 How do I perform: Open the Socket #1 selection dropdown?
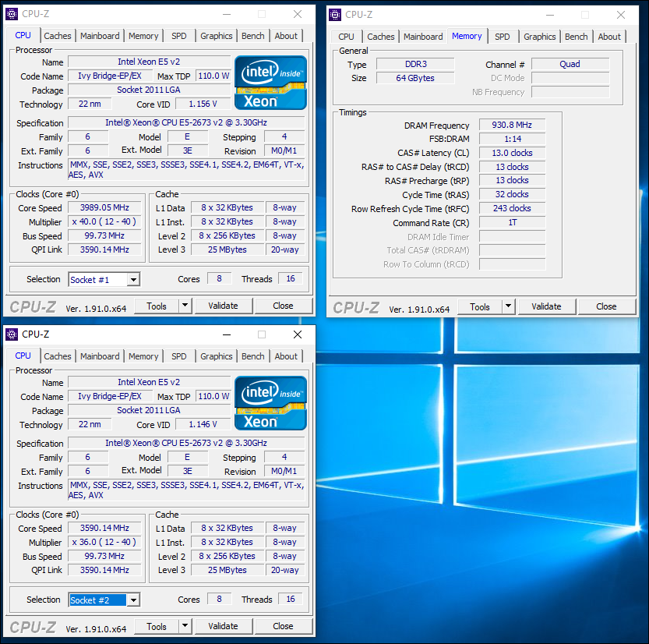click(133, 280)
